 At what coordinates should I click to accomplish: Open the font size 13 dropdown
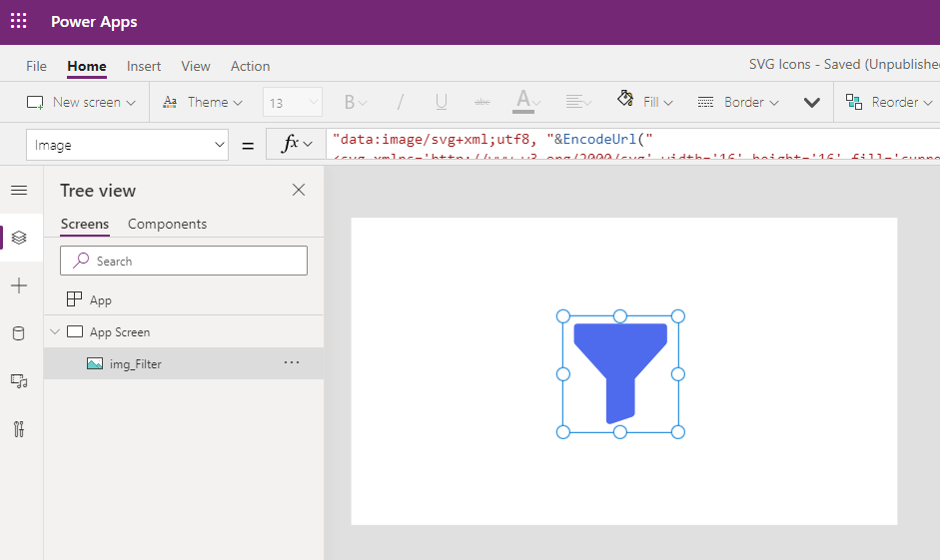293,103
